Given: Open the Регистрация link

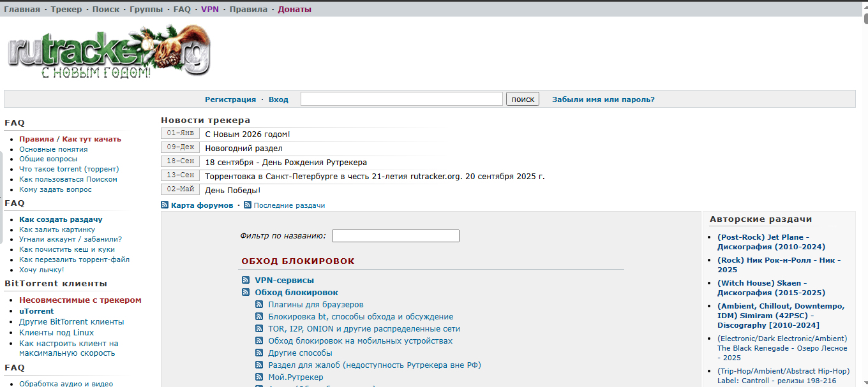Looking at the screenshot, I should coord(230,99).
